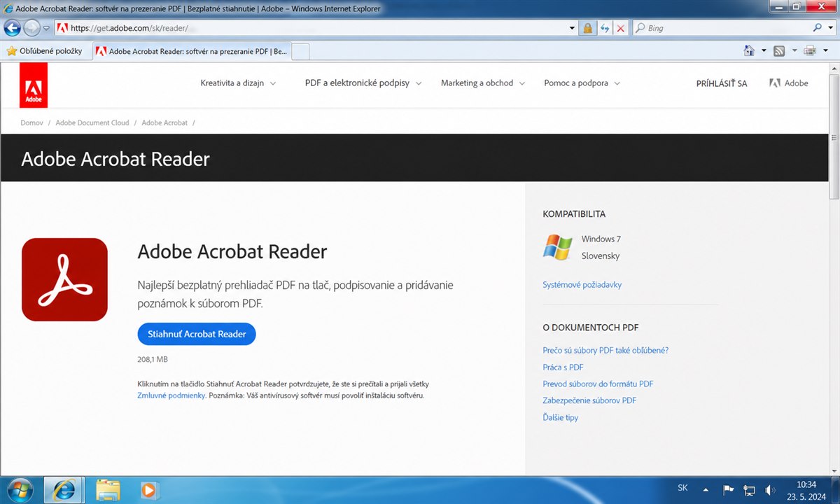
Task: Open Windows Explorer folder in taskbar
Action: [108, 489]
